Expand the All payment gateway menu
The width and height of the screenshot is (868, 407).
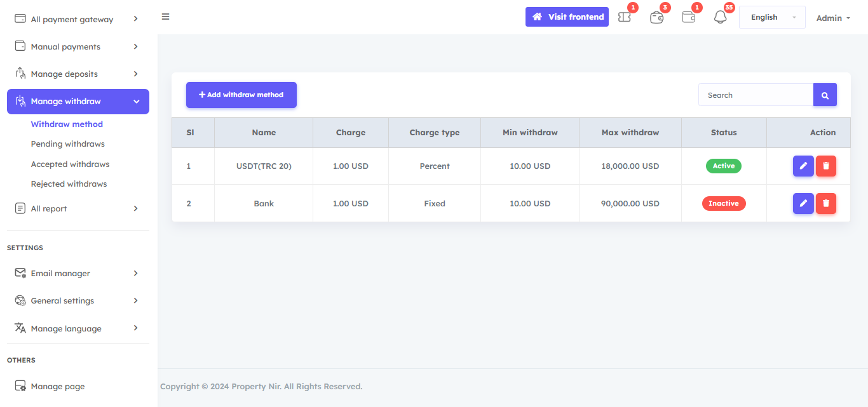tap(78, 19)
